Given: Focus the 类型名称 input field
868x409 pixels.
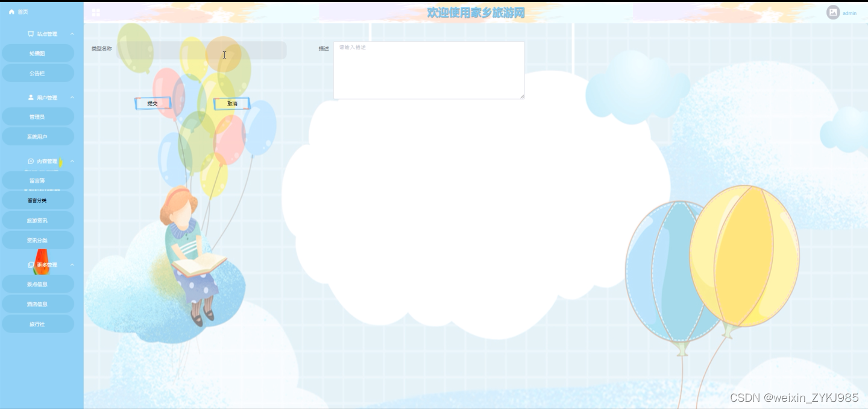Looking at the screenshot, I should (202, 50).
